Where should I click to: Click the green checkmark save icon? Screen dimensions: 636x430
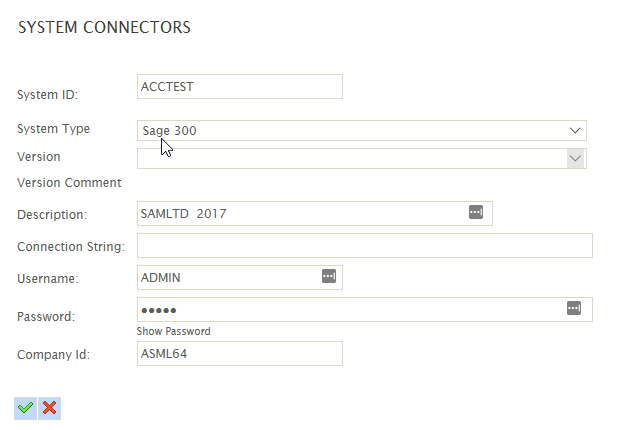tap(26, 408)
